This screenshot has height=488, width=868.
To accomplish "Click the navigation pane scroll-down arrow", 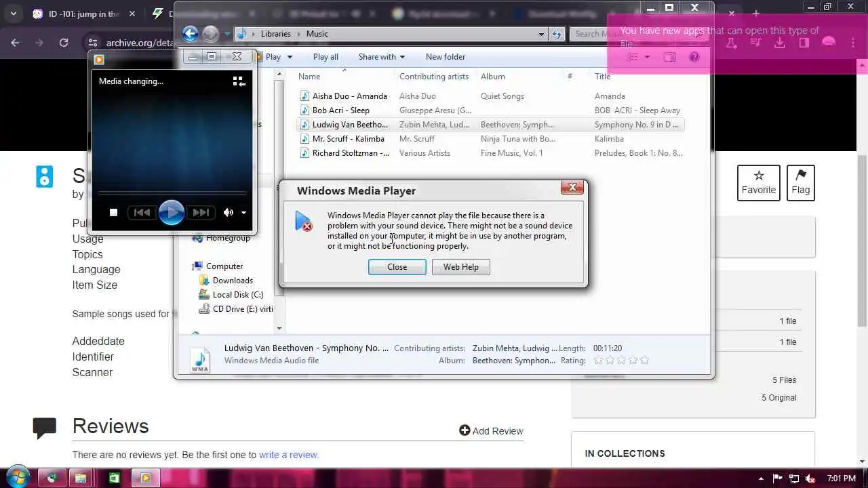I will pos(279,329).
